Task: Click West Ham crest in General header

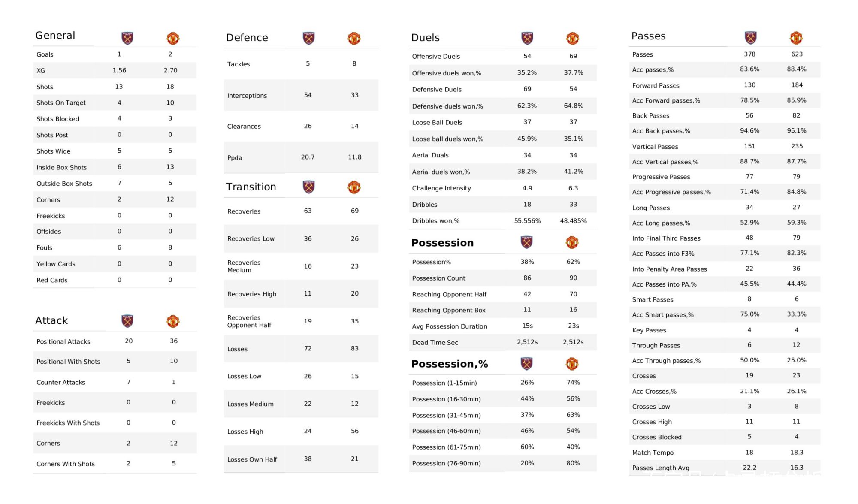Action: [127, 38]
